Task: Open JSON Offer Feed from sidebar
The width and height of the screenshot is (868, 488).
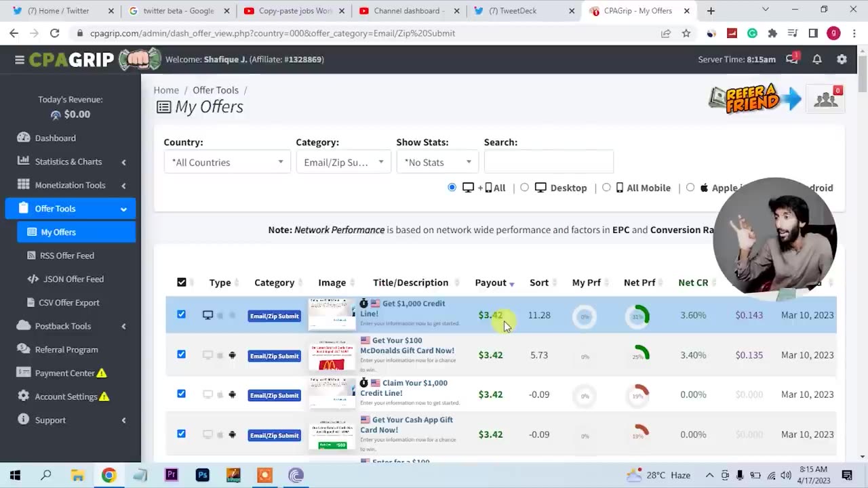Action: [x=73, y=279]
